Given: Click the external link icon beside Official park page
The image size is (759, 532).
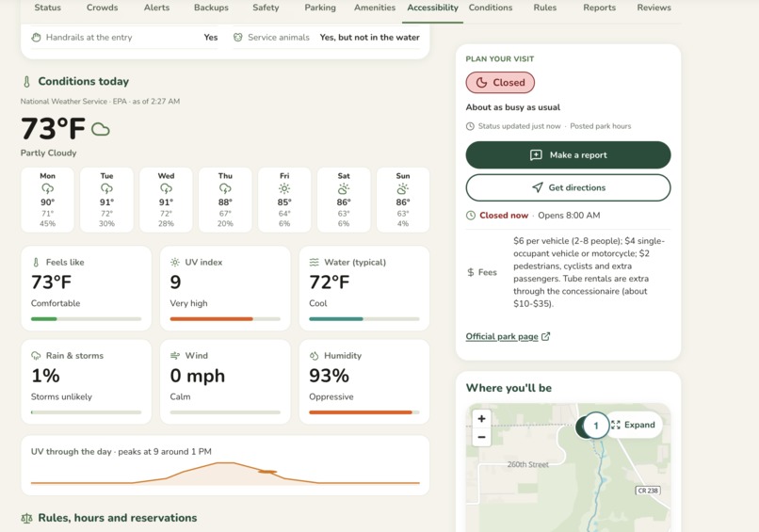Looking at the screenshot, I should tap(545, 336).
